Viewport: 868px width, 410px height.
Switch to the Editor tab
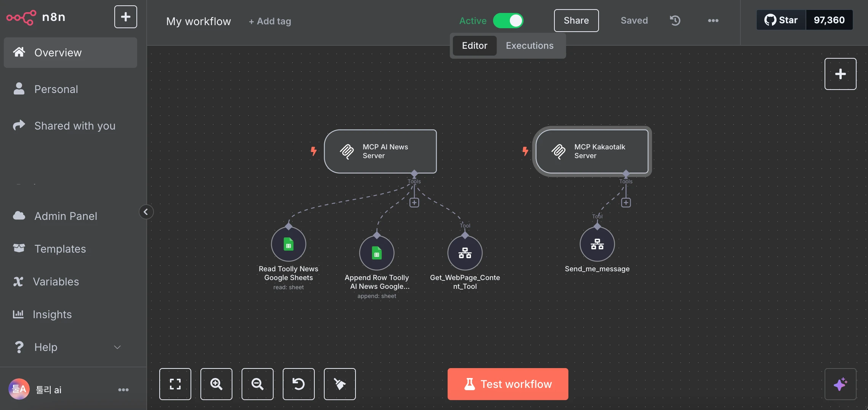pyautogui.click(x=474, y=46)
